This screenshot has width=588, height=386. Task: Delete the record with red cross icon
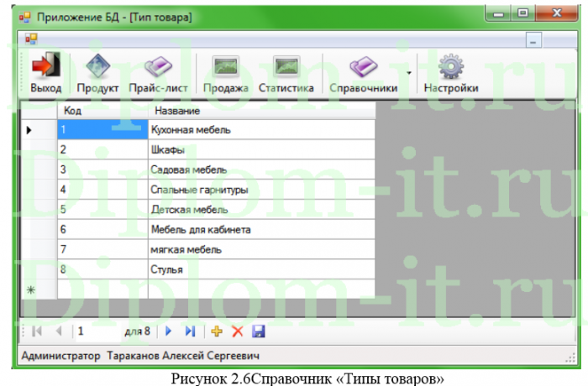pyautogui.click(x=238, y=331)
